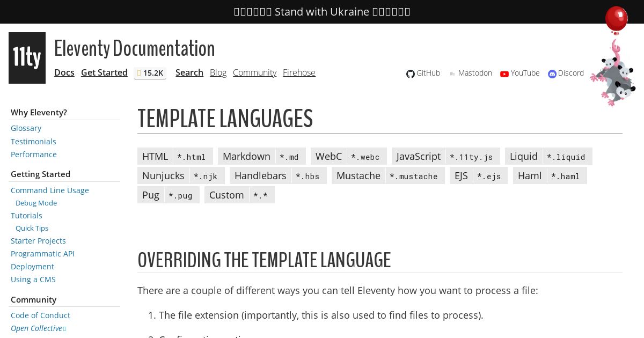644x338 pixels.
Task: Open the Docs menu item
Action: tap(64, 72)
